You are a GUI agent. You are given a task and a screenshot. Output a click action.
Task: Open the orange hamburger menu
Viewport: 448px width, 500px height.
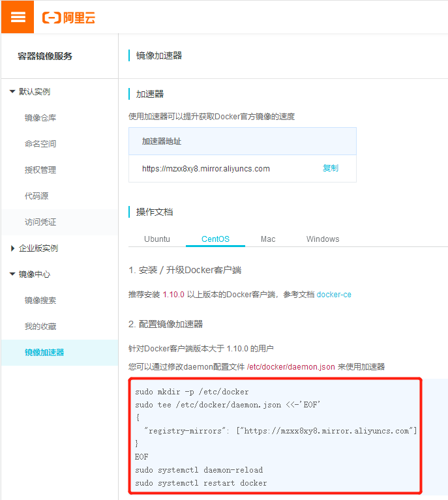[18, 17]
